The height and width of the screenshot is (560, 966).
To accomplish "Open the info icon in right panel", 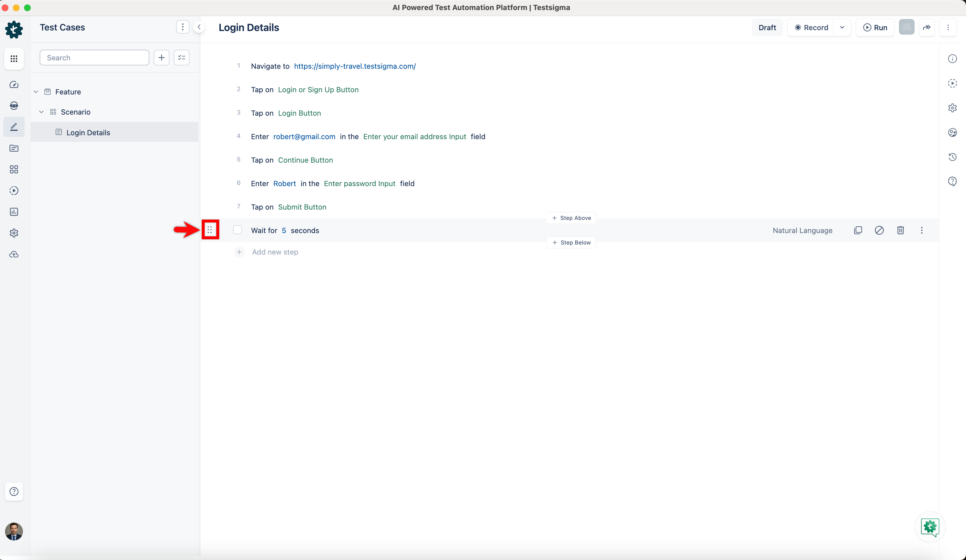I will [953, 59].
